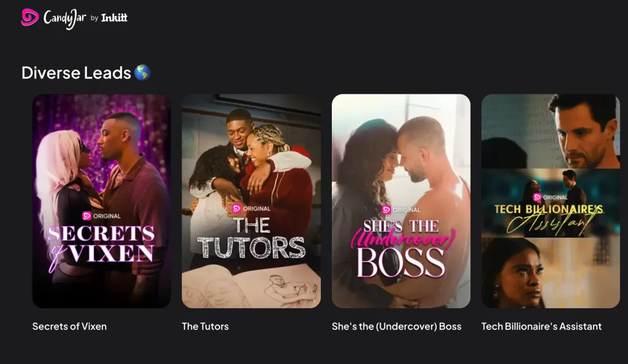Click Original badge icon on Secrets of Vixen
This screenshot has width=628, height=364.
(x=86, y=216)
